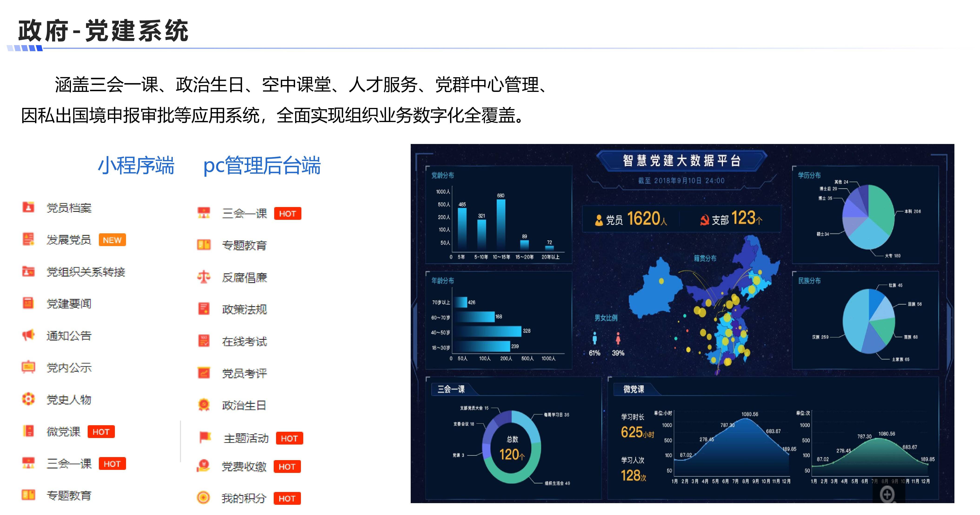Open the 政治生日 label

click(244, 405)
